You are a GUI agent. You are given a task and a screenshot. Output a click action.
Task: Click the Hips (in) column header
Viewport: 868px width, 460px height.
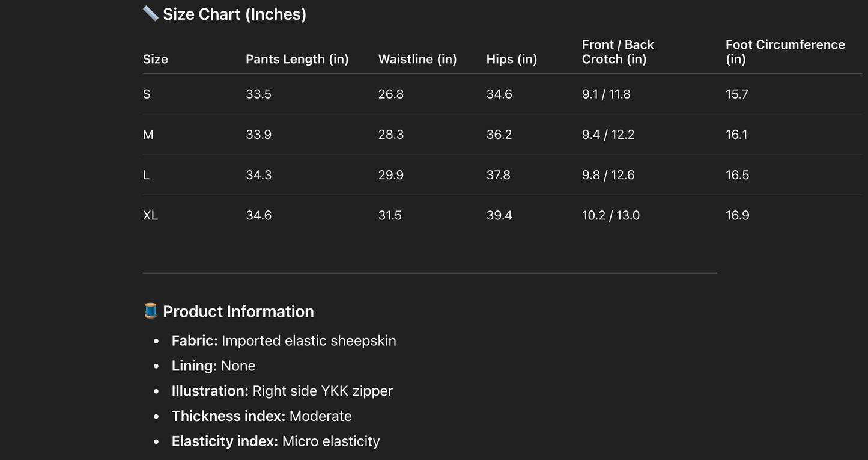pyautogui.click(x=511, y=59)
